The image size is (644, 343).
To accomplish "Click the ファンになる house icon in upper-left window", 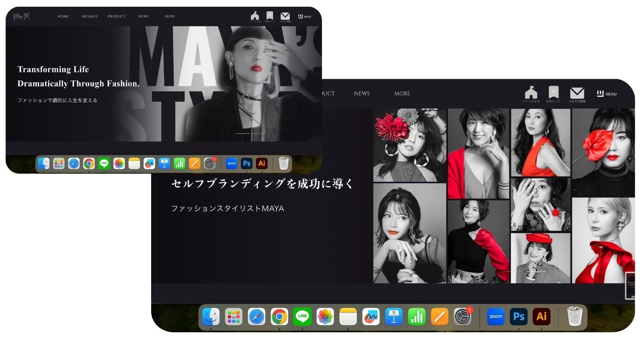I will click(255, 16).
